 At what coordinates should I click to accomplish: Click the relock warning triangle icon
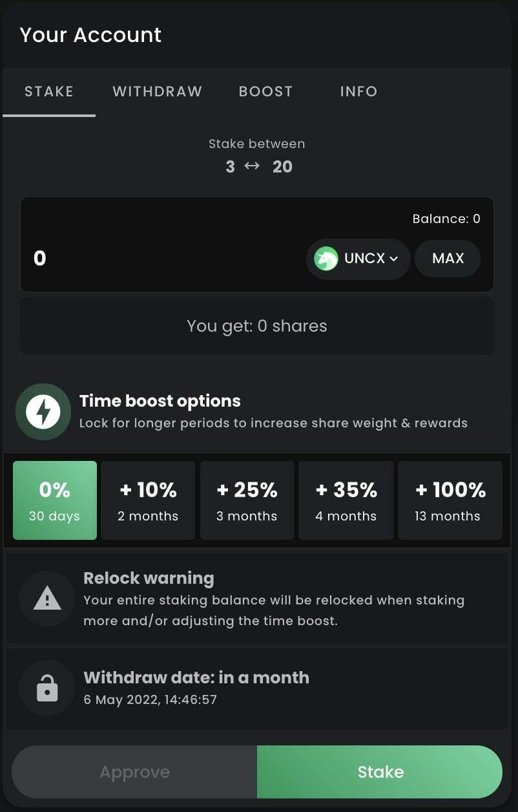(47, 599)
